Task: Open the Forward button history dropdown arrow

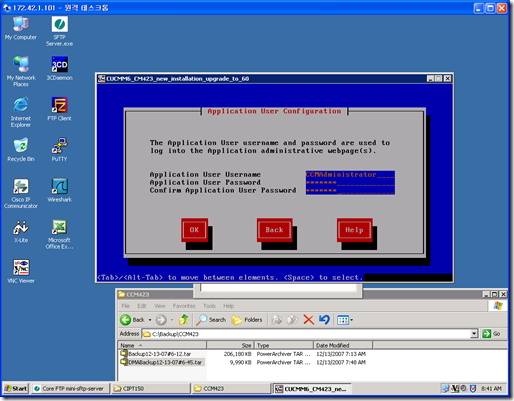Action: 172,320
